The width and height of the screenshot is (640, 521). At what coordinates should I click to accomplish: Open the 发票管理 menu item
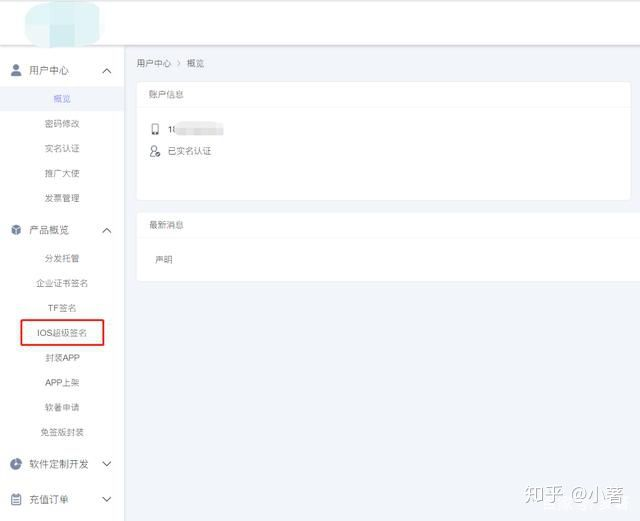tap(62, 198)
